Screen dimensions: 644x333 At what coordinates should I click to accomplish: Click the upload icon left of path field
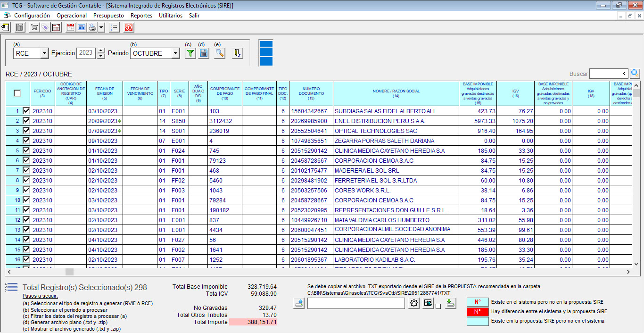299,303
